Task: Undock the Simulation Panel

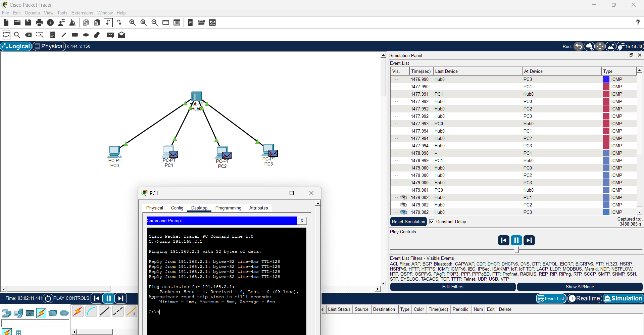Action: 631,55
